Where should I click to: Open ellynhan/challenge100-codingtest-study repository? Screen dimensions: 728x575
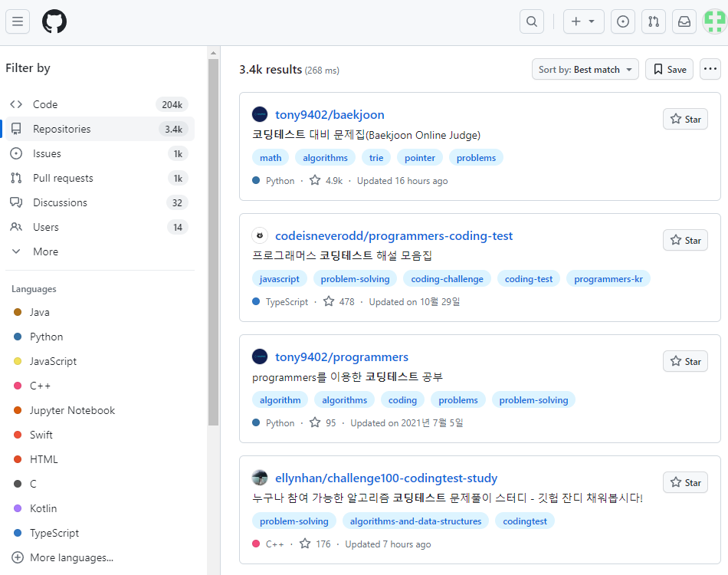[385, 478]
